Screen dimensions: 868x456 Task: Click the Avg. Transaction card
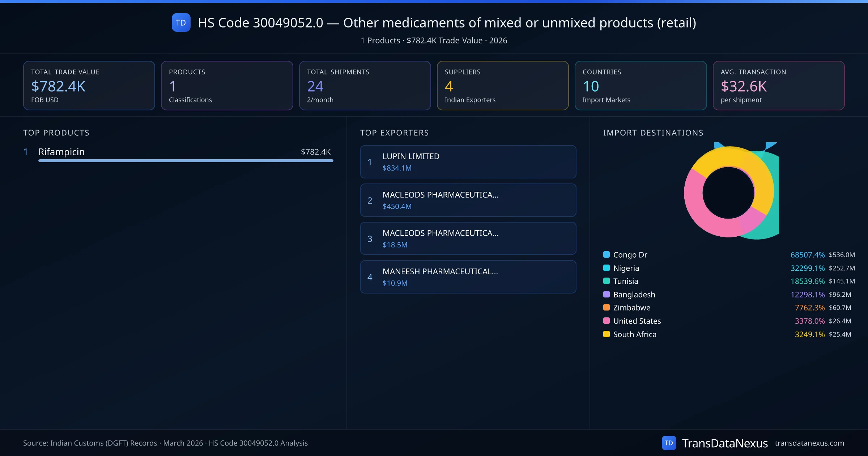(x=778, y=85)
